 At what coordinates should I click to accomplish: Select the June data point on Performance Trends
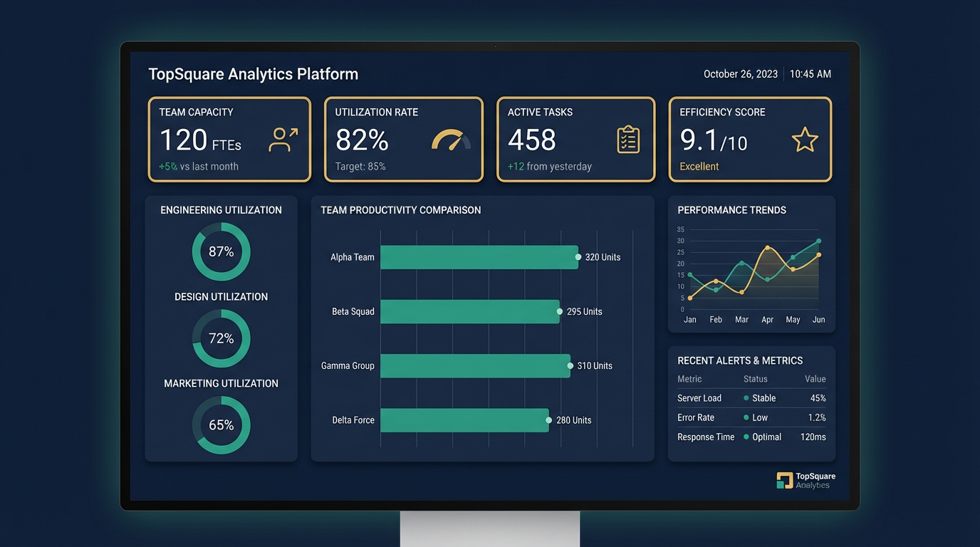tap(818, 240)
